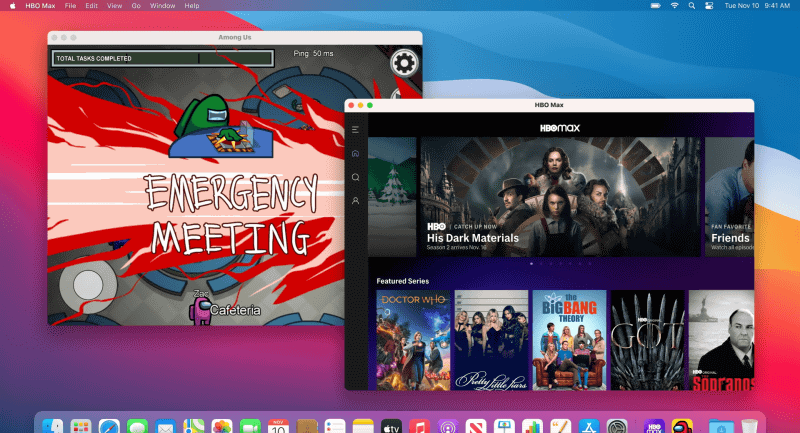
Task: Open search in HBO Max sidebar
Action: [x=355, y=177]
